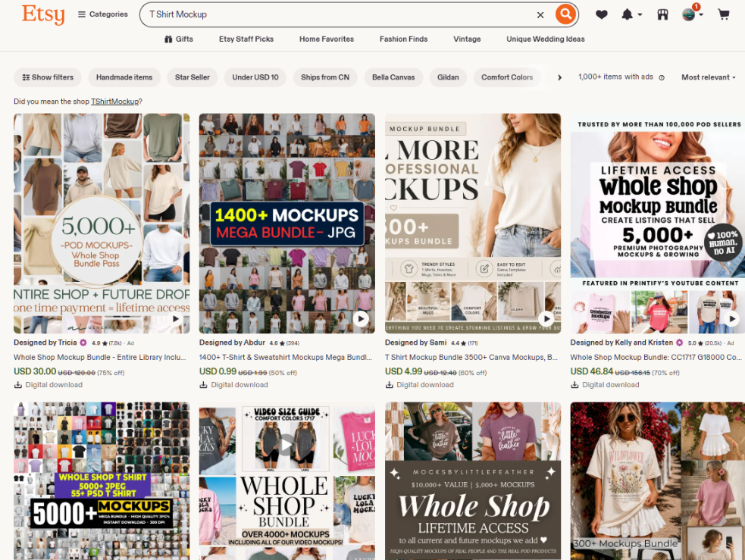Apply the Star Seller filter
Image resolution: width=745 pixels, height=560 pixels.
pos(192,77)
